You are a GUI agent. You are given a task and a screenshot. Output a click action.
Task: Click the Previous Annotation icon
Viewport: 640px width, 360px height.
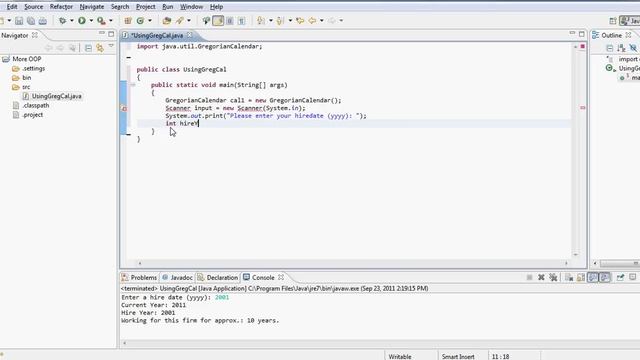click(280, 20)
